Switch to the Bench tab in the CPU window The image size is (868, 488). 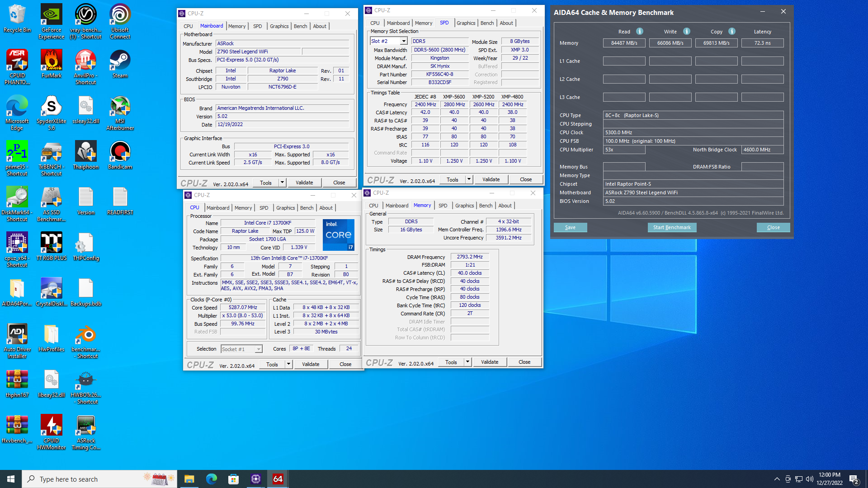click(x=307, y=208)
